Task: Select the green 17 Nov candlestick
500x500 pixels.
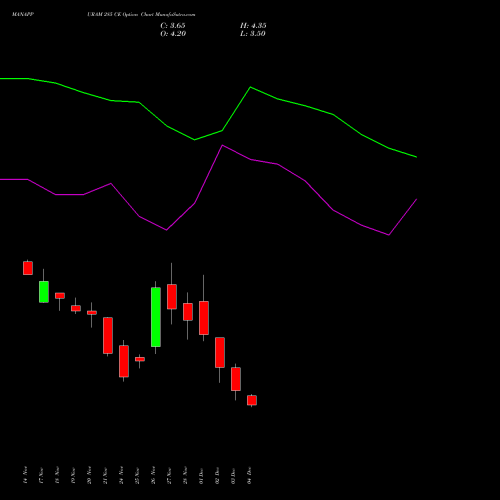Action: click(44, 292)
